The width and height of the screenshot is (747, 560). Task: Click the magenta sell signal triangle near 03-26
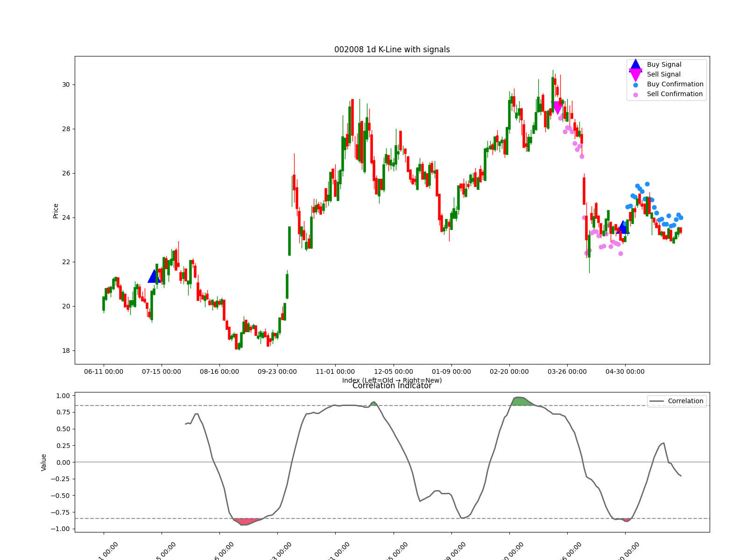[557, 108]
